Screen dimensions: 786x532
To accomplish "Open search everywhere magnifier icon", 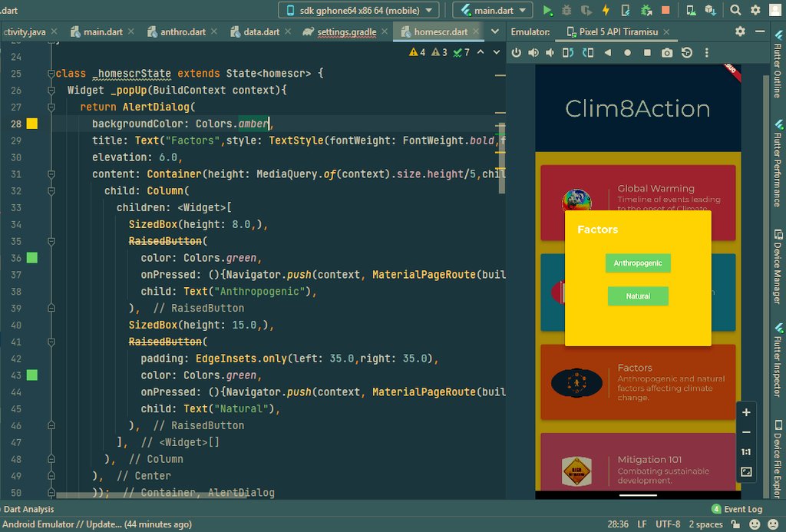I will coord(735,10).
